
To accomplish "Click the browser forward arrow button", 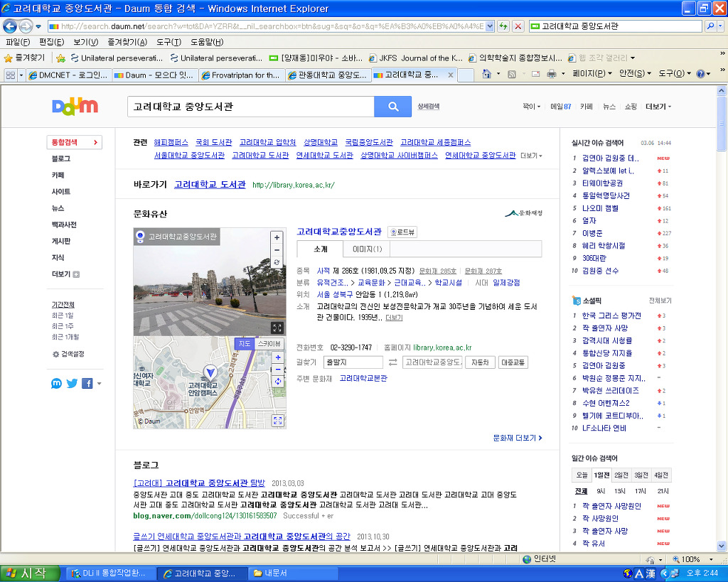I will point(26,26).
